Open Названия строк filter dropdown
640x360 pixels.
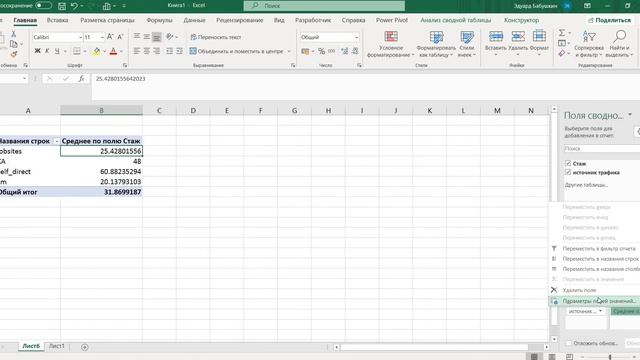click(x=56, y=141)
